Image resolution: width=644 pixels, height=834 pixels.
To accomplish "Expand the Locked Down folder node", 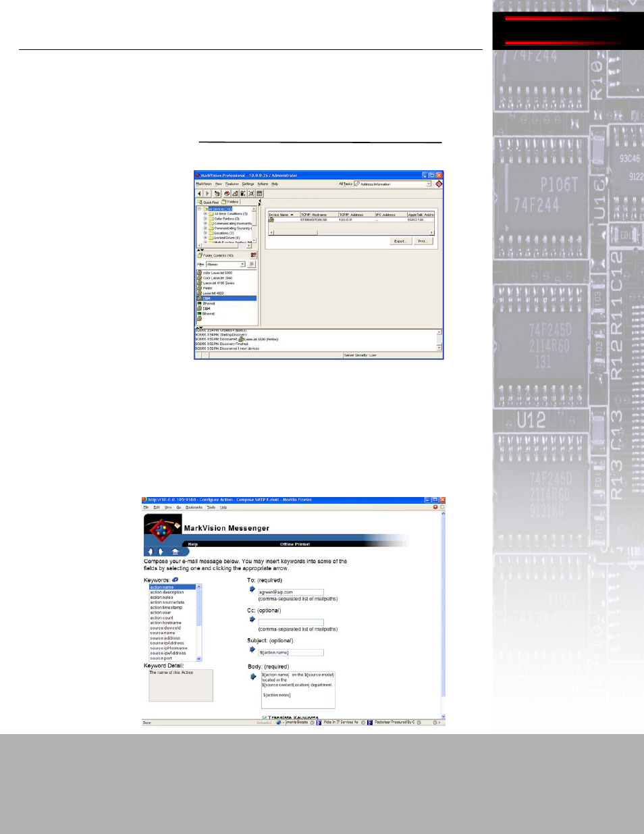I will (x=205, y=238).
